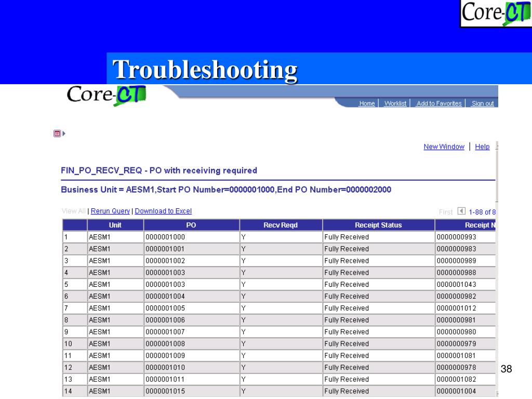The height and width of the screenshot is (399, 532).
Task: Click the PO column header
Action: 191,225
